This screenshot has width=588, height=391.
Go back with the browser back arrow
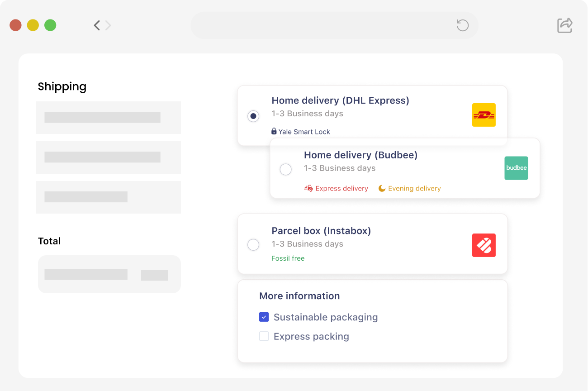pyautogui.click(x=97, y=25)
